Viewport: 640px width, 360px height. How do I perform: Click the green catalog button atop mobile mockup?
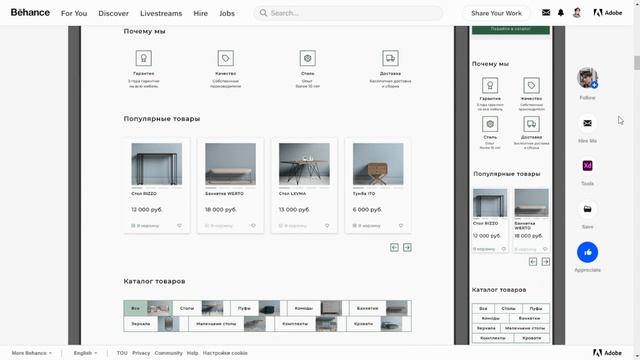coord(511,29)
